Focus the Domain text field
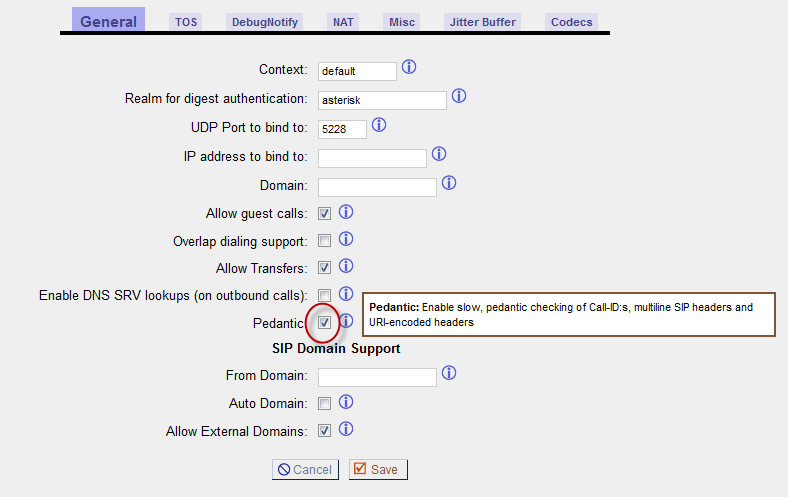This screenshot has width=788, height=497. point(377,187)
